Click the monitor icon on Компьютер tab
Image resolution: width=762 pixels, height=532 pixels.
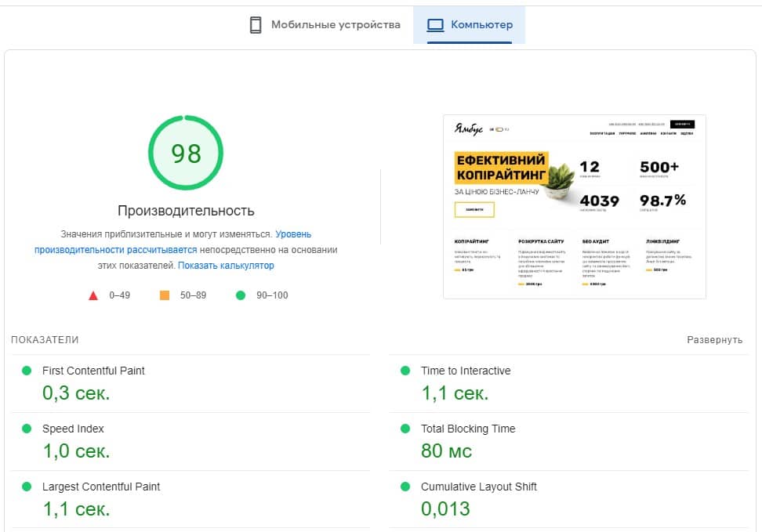coord(434,24)
